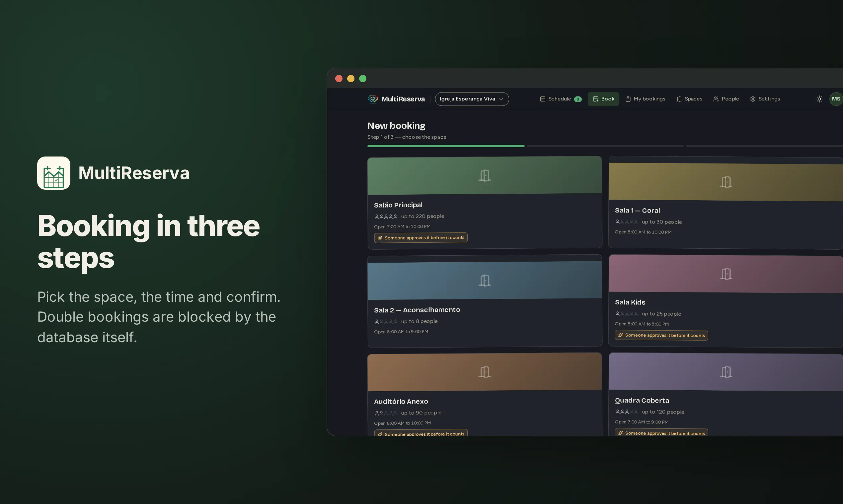Image resolution: width=843 pixels, height=504 pixels.
Task: Click the door icon on Salão Principal banner
Action: (x=484, y=176)
